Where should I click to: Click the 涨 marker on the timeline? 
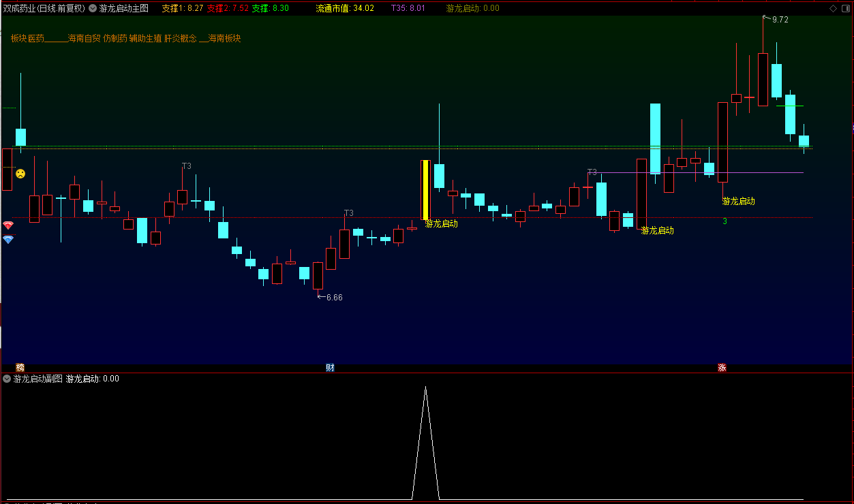coord(722,368)
